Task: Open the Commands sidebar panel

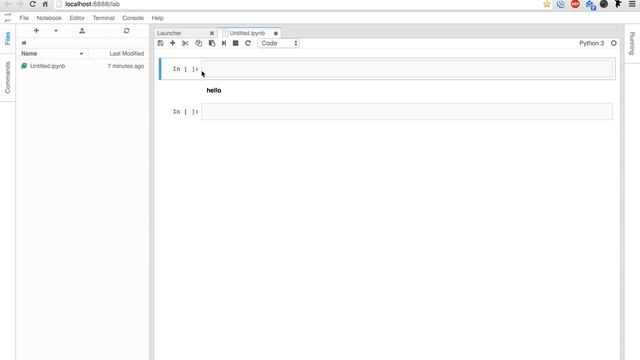Action: pos(7,78)
